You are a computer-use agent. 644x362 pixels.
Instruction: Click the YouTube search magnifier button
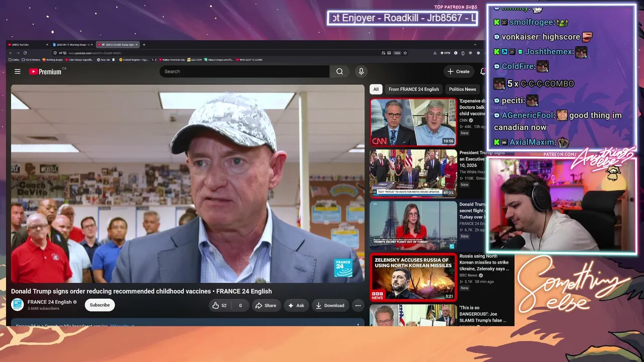(x=340, y=71)
